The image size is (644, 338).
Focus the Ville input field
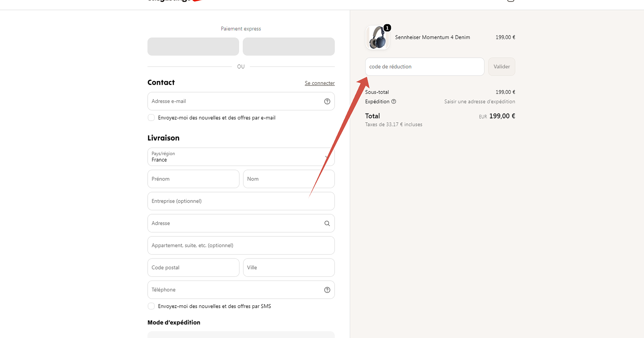click(289, 267)
